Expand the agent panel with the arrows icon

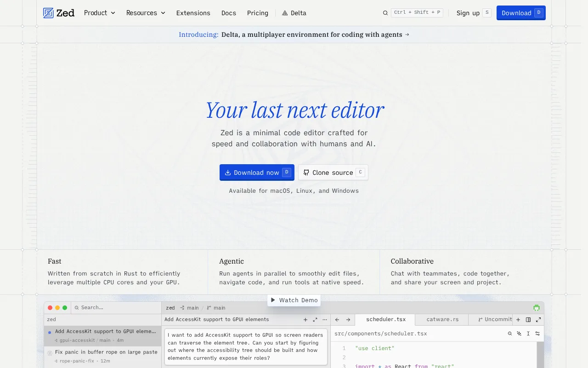(x=315, y=320)
